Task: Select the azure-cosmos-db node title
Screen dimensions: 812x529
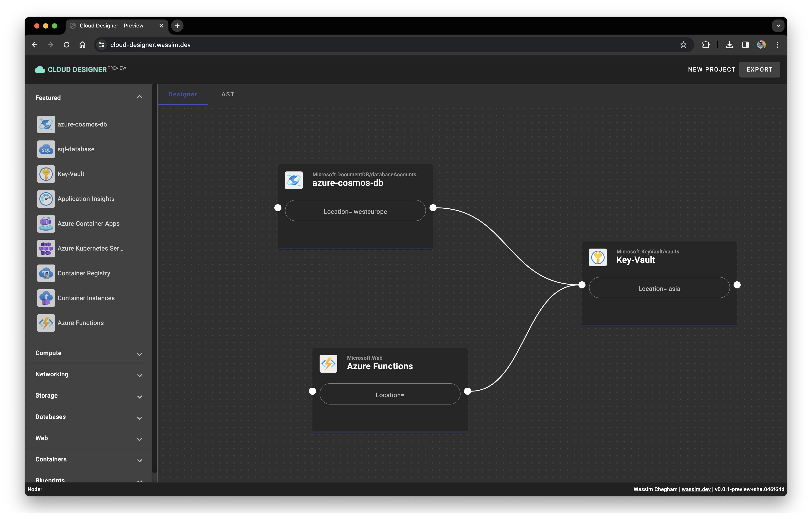Action: tap(348, 183)
